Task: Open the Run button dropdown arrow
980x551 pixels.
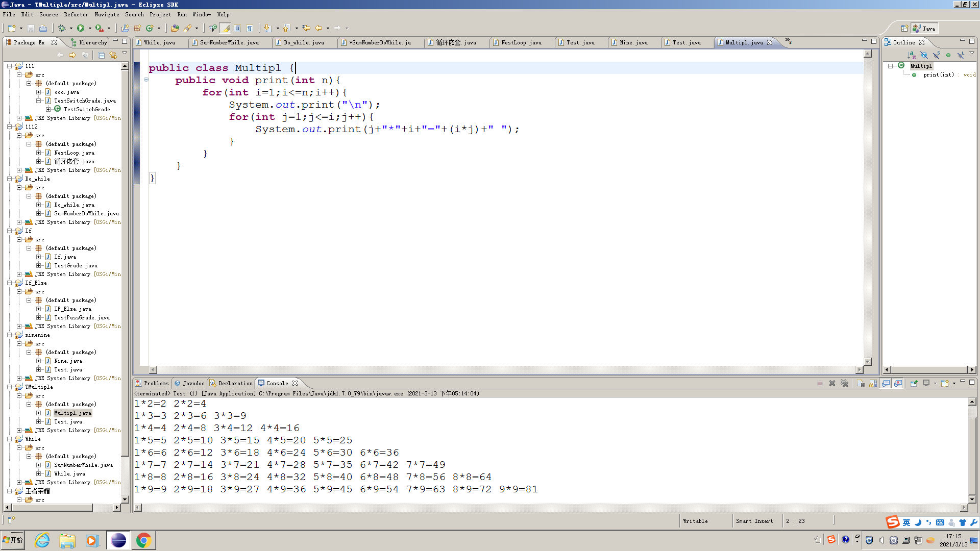Action: point(90,28)
